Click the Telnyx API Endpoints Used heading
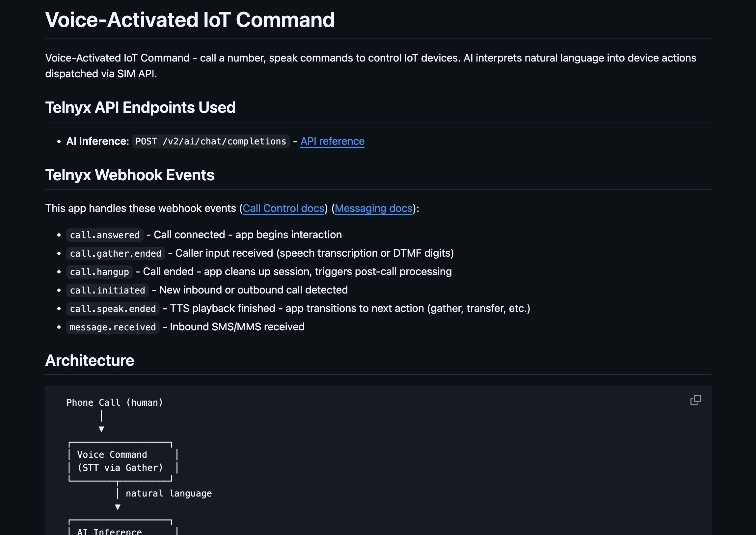 [141, 107]
